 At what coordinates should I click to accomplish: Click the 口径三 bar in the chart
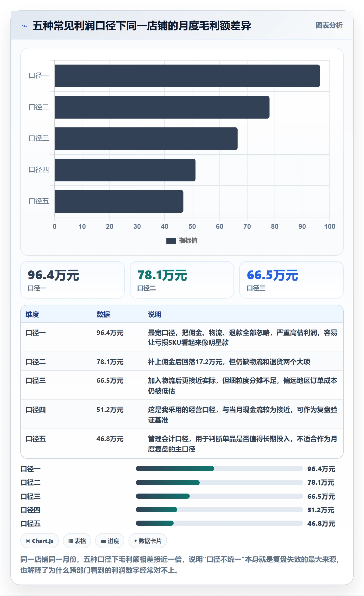tap(146, 139)
